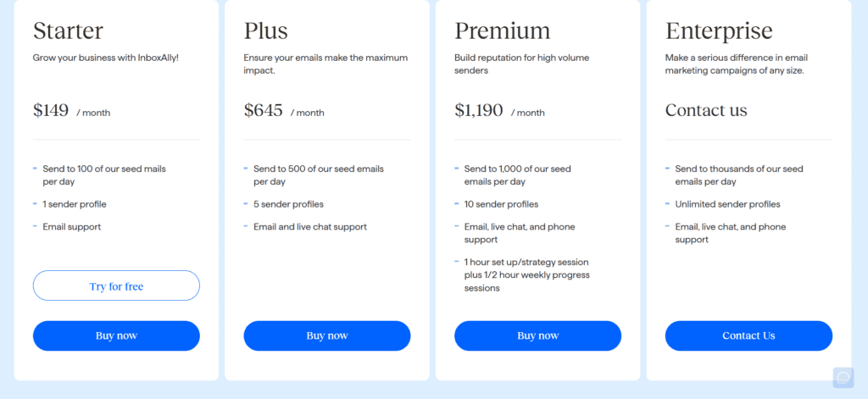This screenshot has height=399, width=868.
Task: Click the Enterprise 'Contact us' pricing text
Action: point(706,110)
